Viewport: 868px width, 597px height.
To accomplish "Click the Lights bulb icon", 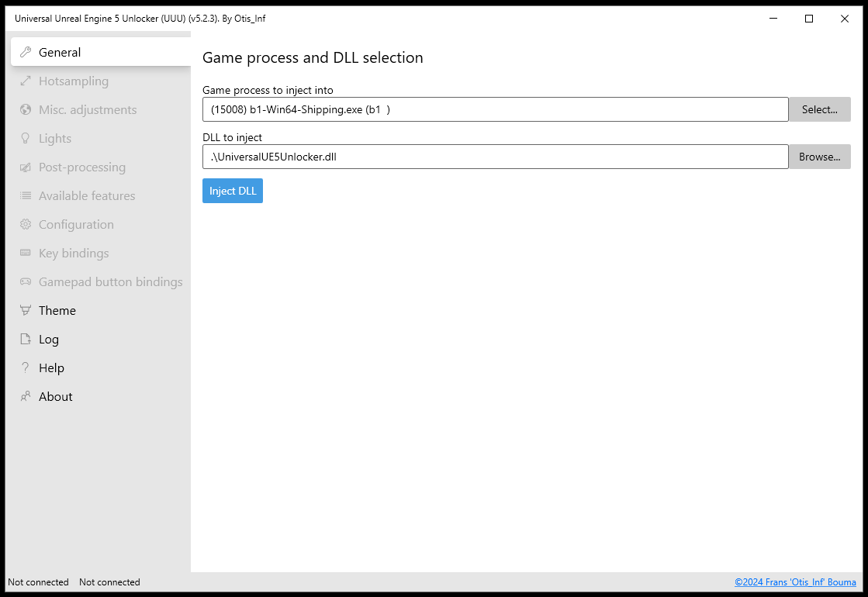I will [26, 138].
